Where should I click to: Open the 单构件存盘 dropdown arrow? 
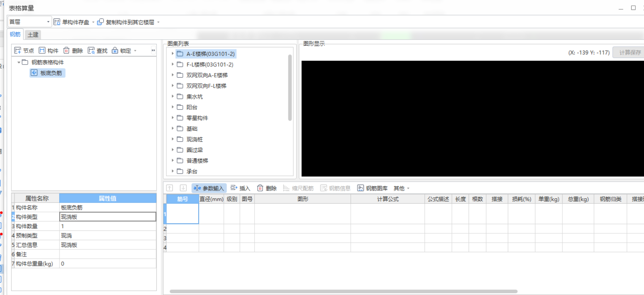[x=93, y=22]
